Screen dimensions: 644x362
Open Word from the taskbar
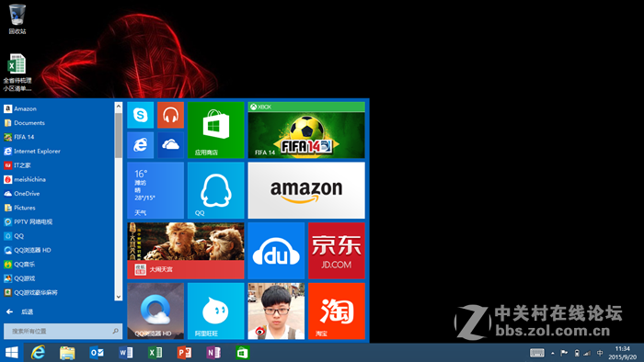coord(126,353)
